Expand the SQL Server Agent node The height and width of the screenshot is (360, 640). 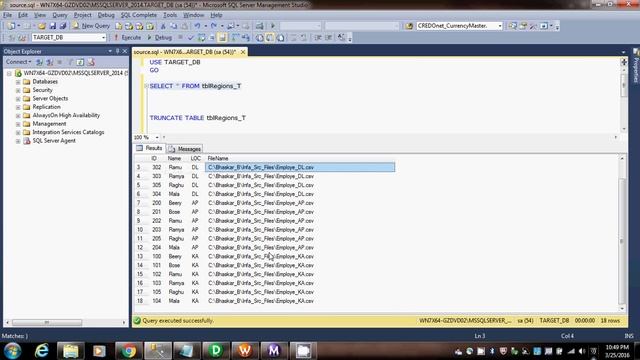(18, 141)
